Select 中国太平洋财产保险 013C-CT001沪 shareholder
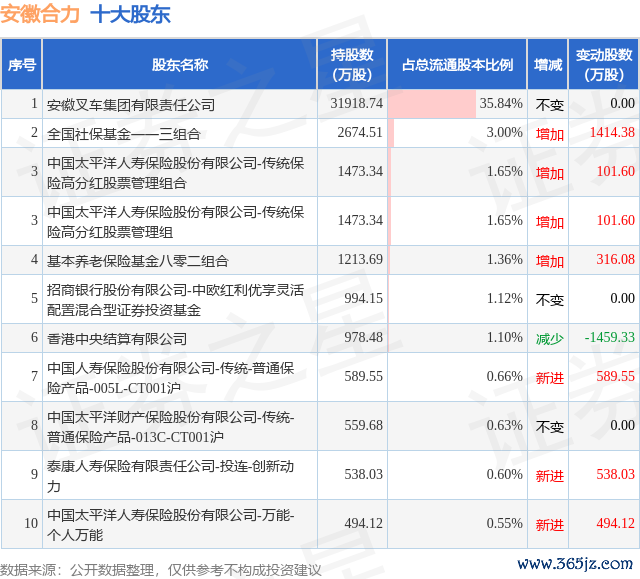This screenshot has height=579, width=640. tap(171, 426)
